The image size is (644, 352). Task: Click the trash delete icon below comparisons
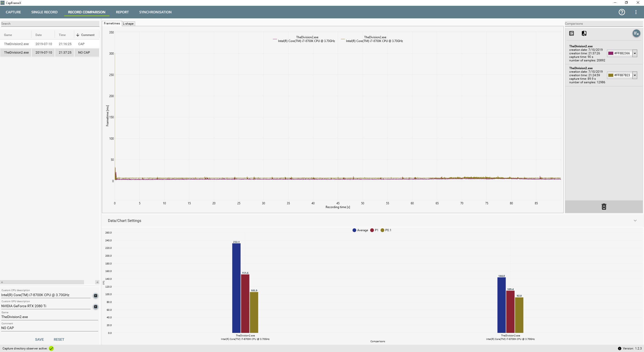(x=604, y=207)
